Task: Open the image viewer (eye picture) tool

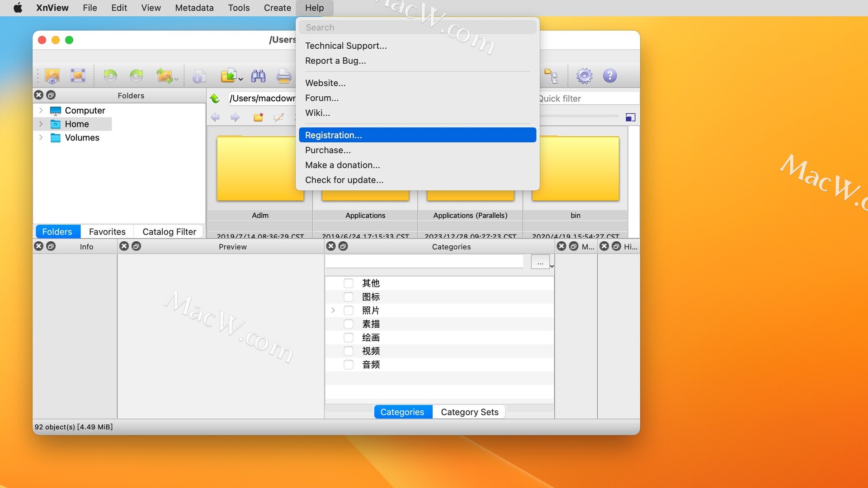Action: click(52, 76)
